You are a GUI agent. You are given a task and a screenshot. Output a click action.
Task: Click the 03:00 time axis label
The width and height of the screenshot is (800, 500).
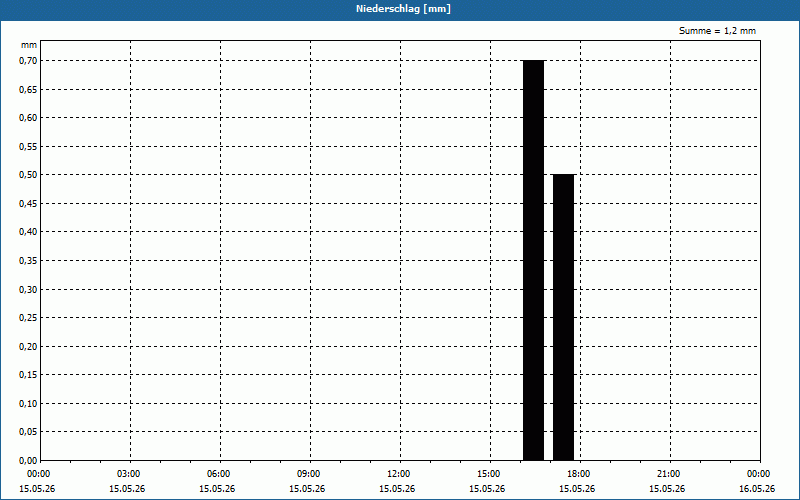(131, 474)
